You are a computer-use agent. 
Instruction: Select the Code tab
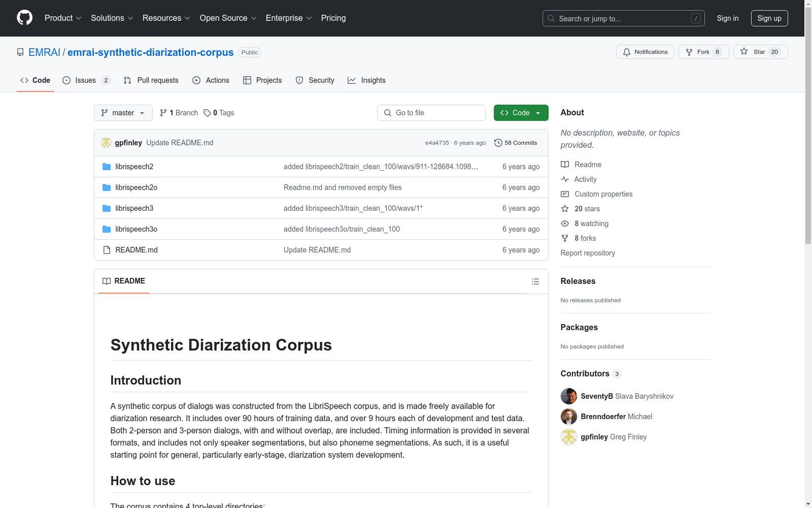36,80
